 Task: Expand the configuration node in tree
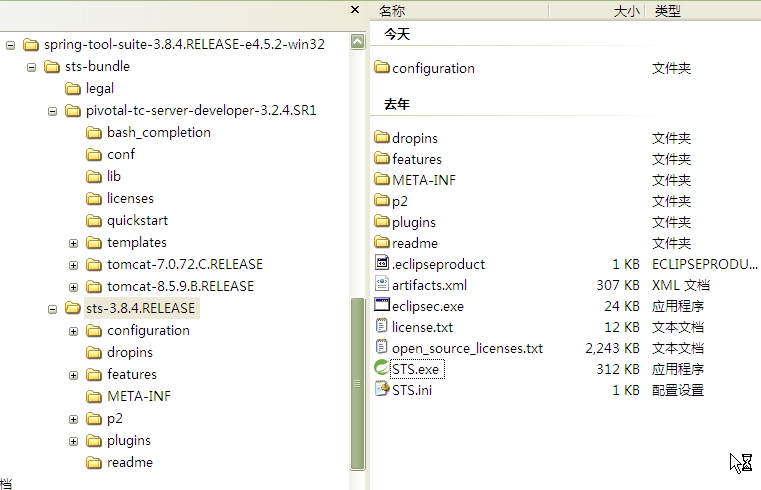[x=73, y=331]
